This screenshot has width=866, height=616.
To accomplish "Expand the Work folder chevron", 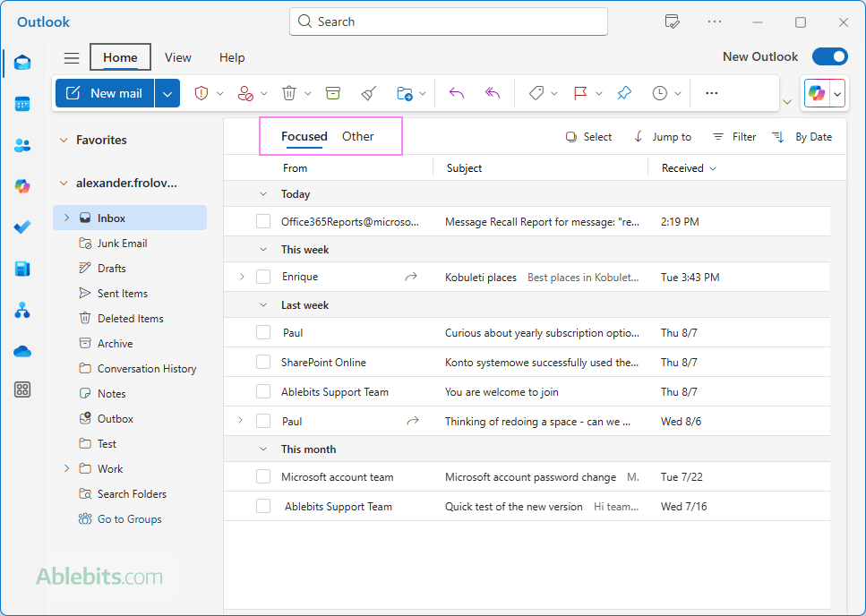I will coord(67,468).
